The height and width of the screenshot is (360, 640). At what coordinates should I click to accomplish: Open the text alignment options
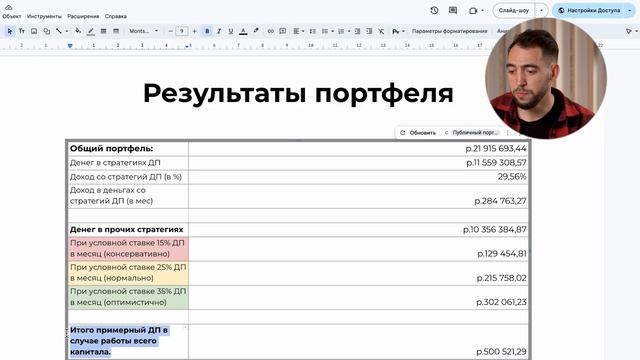tap(298, 31)
